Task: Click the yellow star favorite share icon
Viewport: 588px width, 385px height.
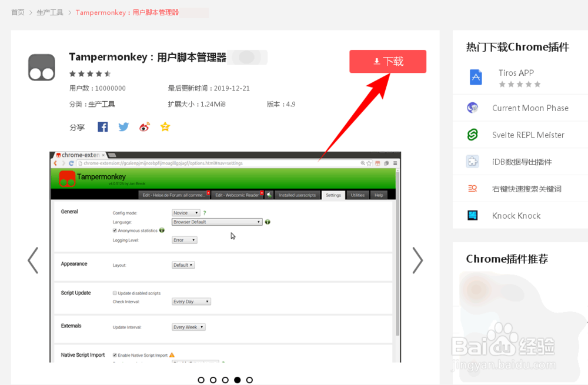Action: (165, 127)
